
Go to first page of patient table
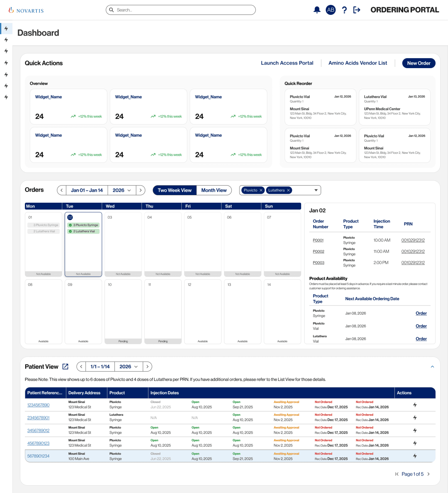coord(397,474)
